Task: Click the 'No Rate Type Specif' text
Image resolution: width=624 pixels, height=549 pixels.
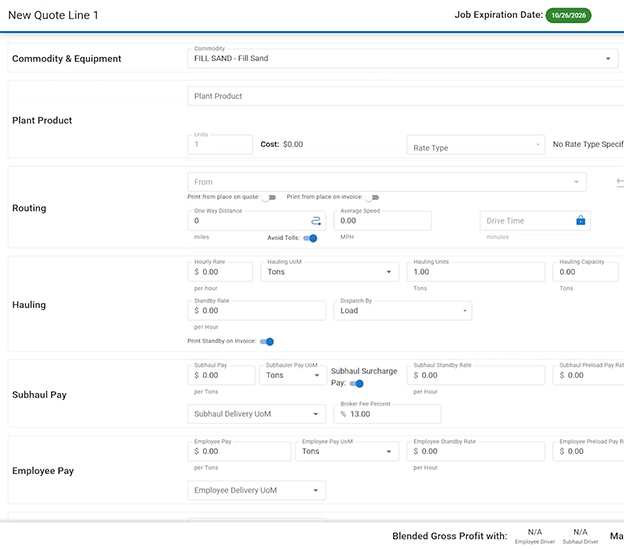Action: (588, 144)
